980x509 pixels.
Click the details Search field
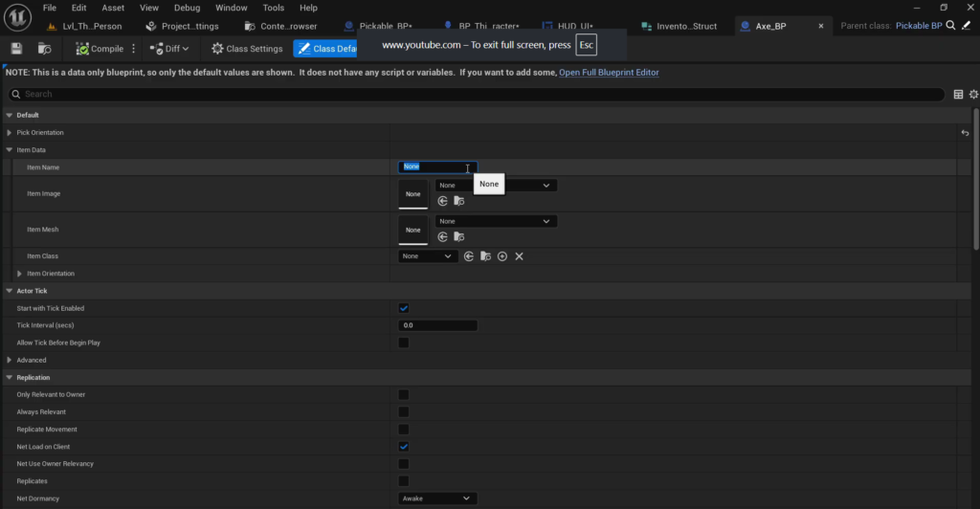click(x=477, y=95)
